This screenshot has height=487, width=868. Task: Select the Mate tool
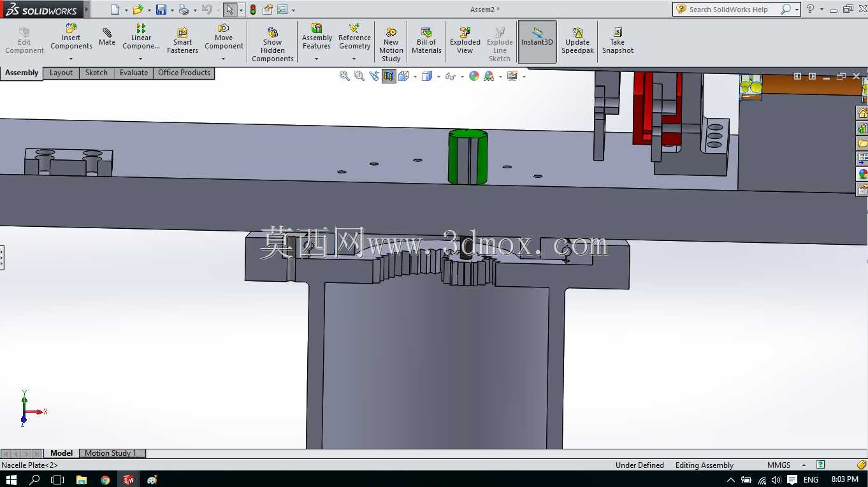(x=107, y=37)
